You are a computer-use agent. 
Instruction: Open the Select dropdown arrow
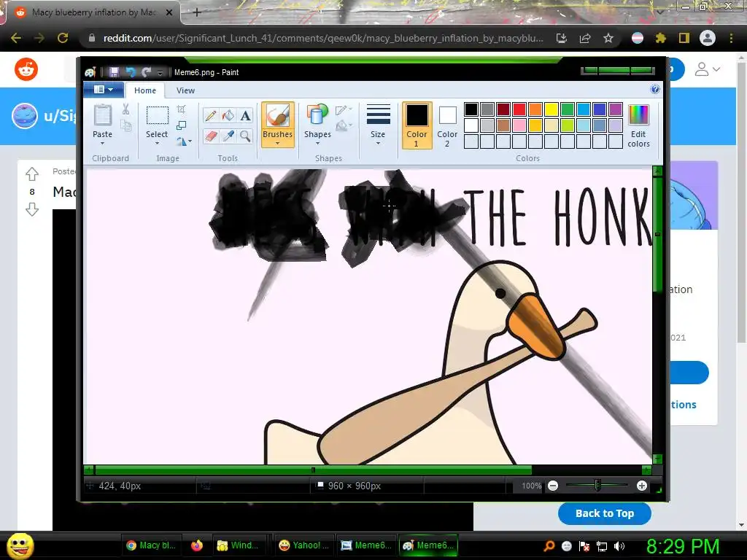pos(157,144)
